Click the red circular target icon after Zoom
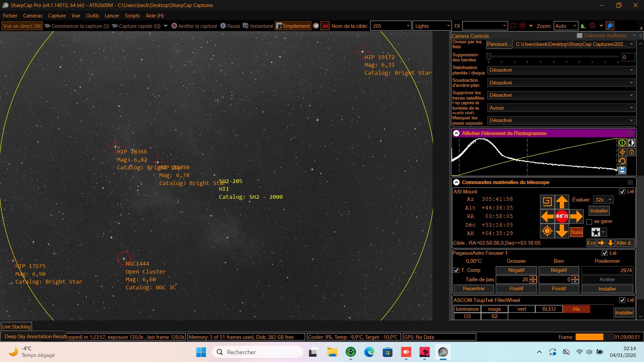 pos(593,26)
